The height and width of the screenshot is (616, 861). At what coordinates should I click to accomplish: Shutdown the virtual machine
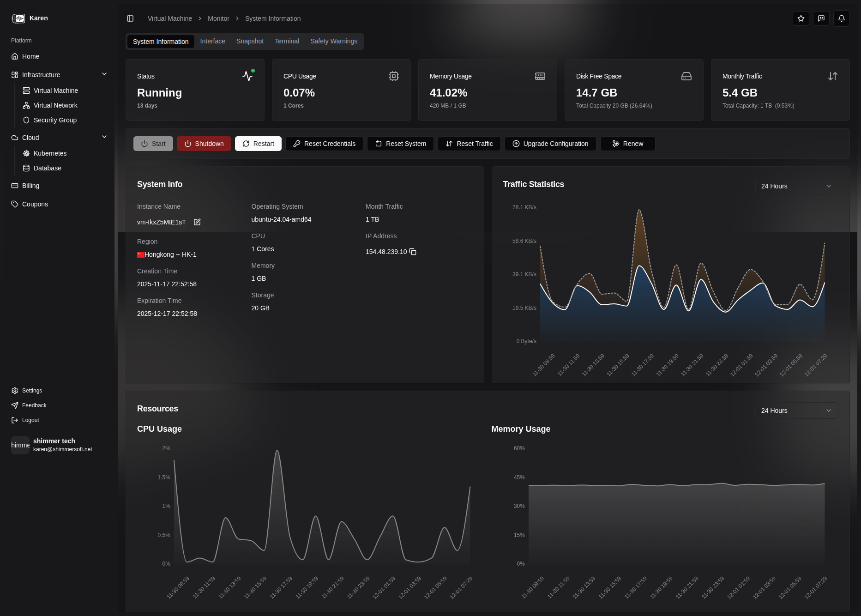pos(204,144)
